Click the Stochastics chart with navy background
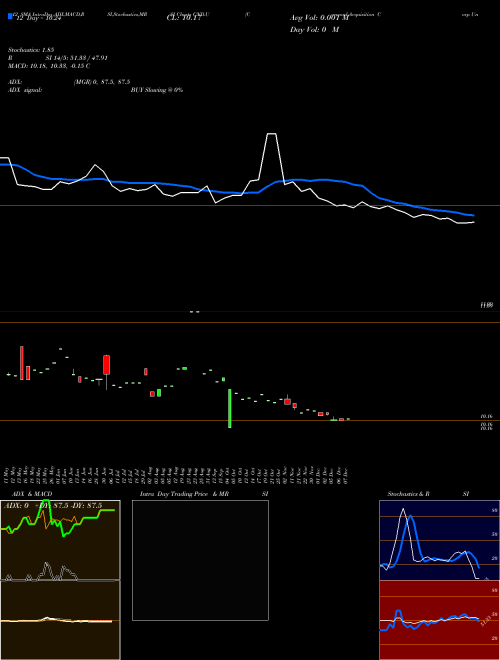 [439, 540]
